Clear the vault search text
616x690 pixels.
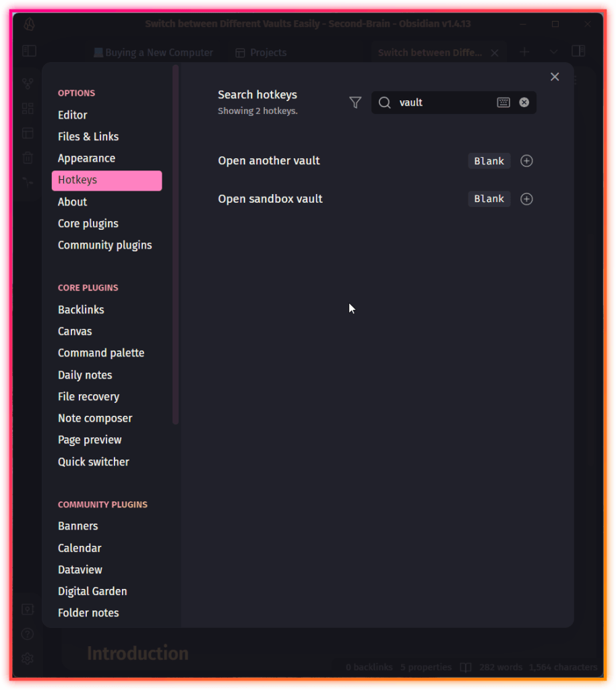click(524, 102)
